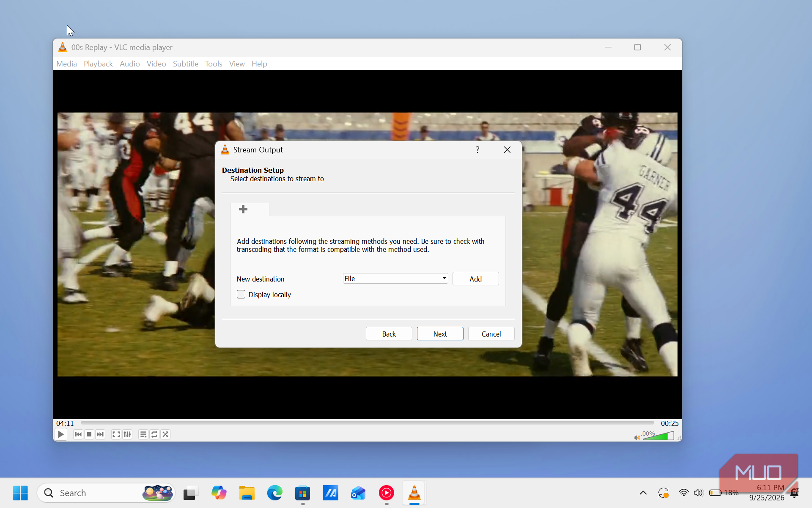Click the sync status tray icon
Screen dimensions: 812x508
point(663,493)
